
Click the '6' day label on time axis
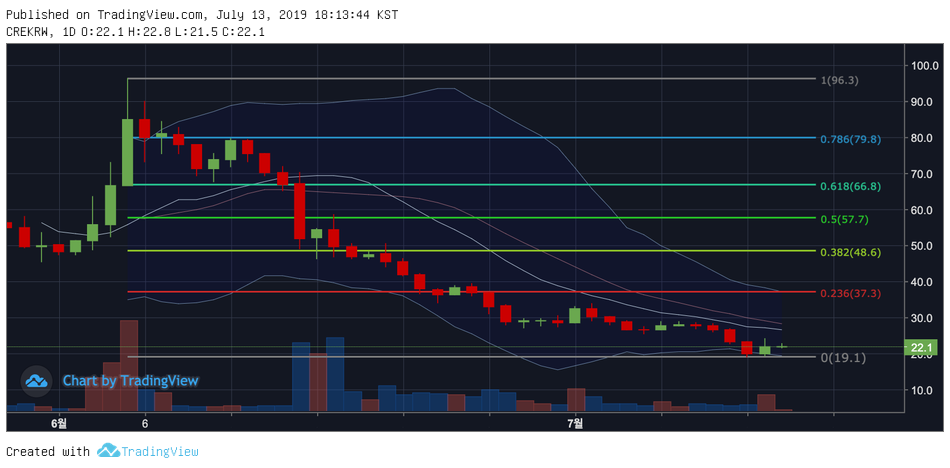[x=145, y=424]
